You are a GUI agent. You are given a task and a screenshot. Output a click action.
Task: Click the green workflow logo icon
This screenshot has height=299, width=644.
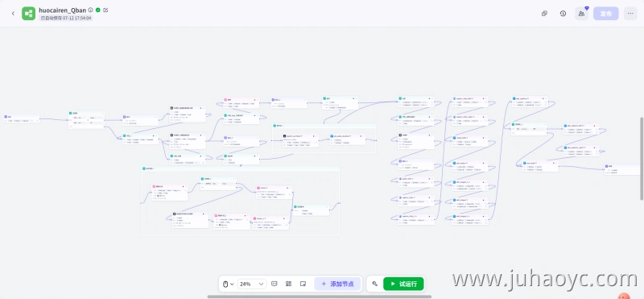(29, 14)
